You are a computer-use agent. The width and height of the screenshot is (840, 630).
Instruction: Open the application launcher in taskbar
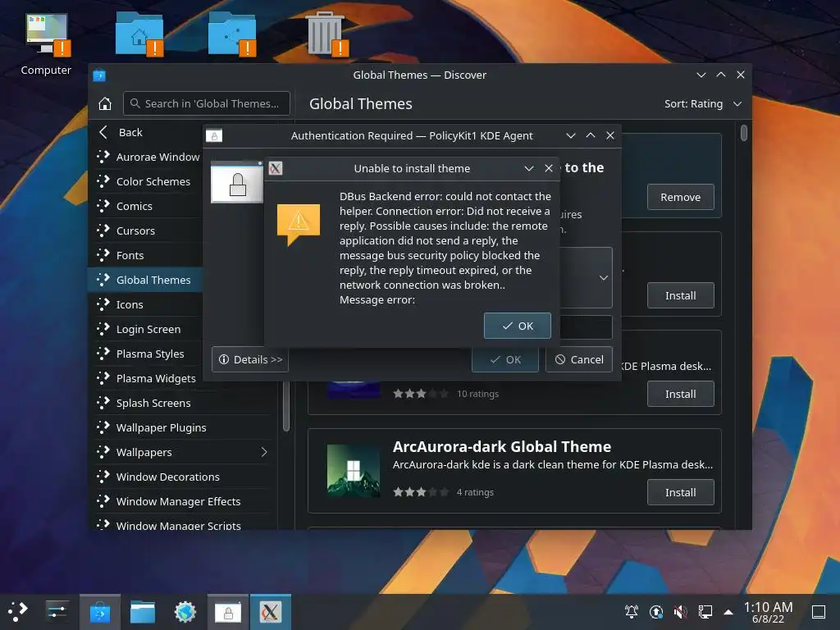[17, 611]
